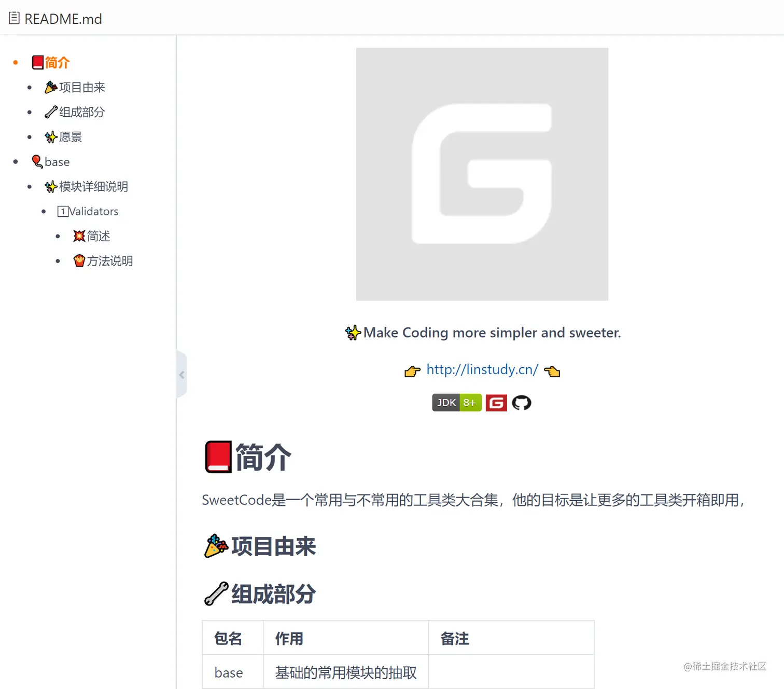Click the 项目由来 heading text
Viewport: 784px width, 689px height.
tap(274, 546)
